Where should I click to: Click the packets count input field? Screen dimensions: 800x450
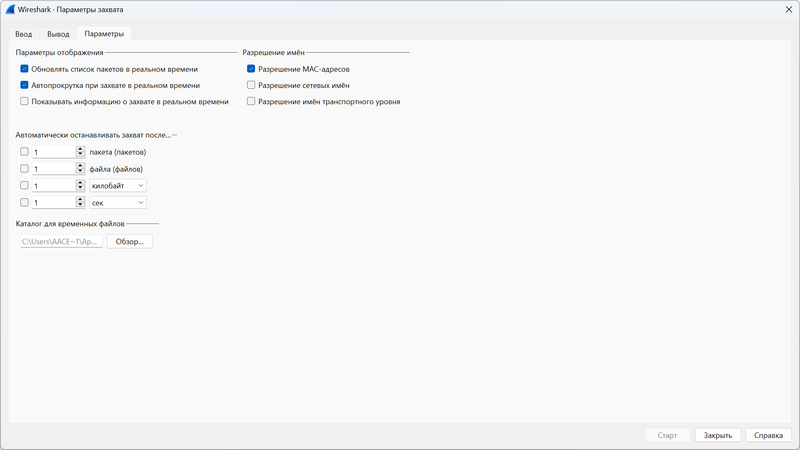pyautogui.click(x=54, y=152)
